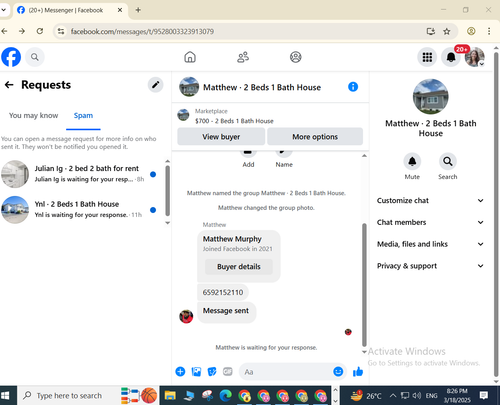This screenshot has width=500, height=405.
Task: Bookmark this page with star icon
Action: [447, 31]
